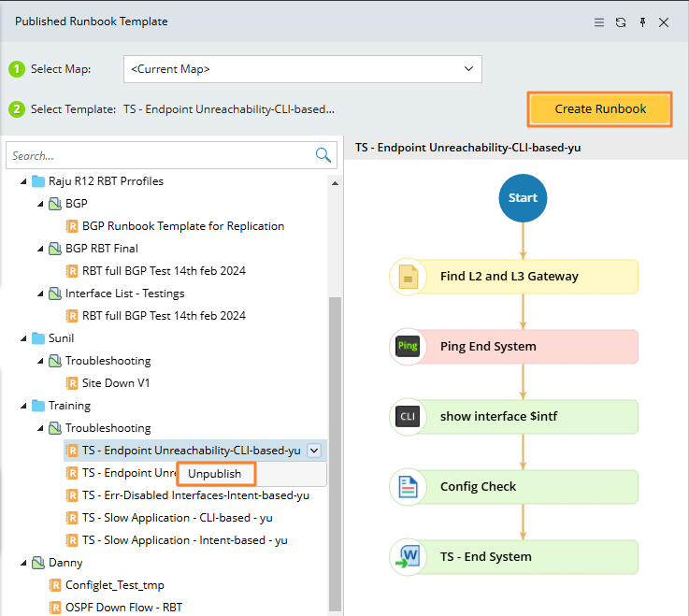Choose Unpublish from the context menu
The height and width of the screenshot is (616, 689).
[x=215, y=474]
